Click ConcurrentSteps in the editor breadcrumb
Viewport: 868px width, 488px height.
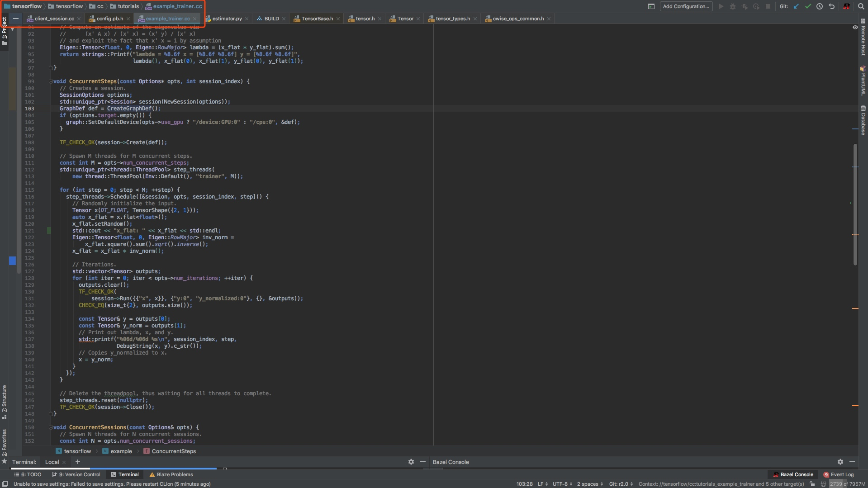[x=170, y=451]
